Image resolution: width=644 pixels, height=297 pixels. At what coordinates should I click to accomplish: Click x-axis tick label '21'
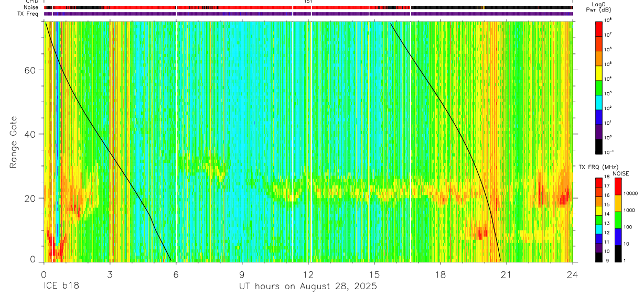pos(507,274)
